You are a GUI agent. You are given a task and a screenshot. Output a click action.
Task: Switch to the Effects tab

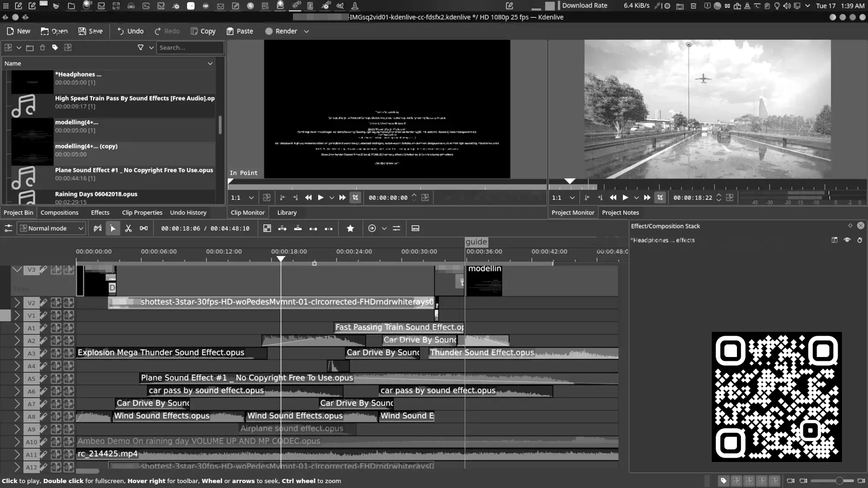point(100,213)
